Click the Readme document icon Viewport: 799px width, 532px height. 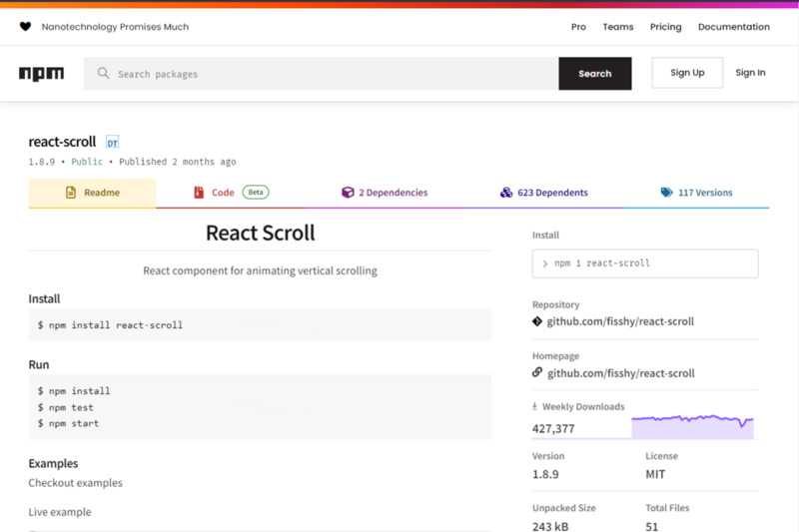click(71, 193)
